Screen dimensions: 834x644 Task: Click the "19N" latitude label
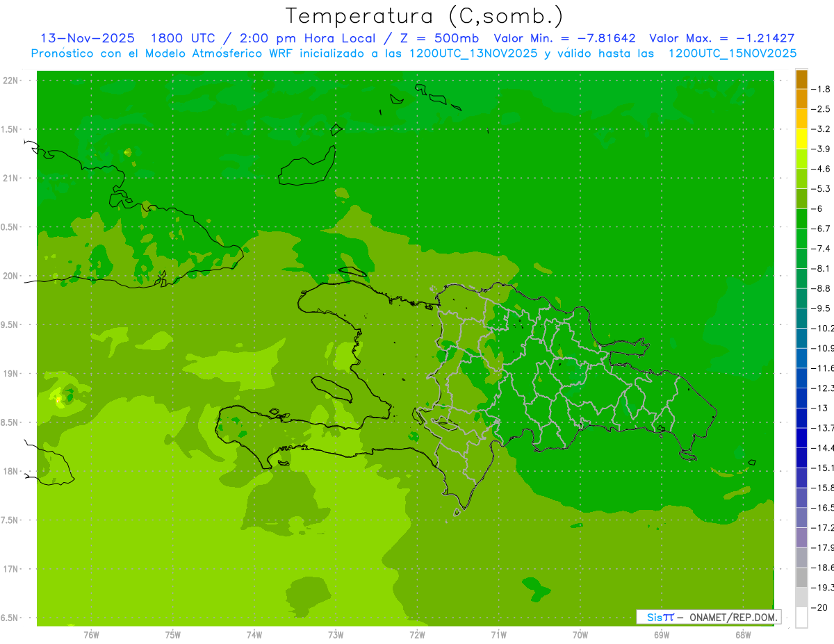(12, 374)
